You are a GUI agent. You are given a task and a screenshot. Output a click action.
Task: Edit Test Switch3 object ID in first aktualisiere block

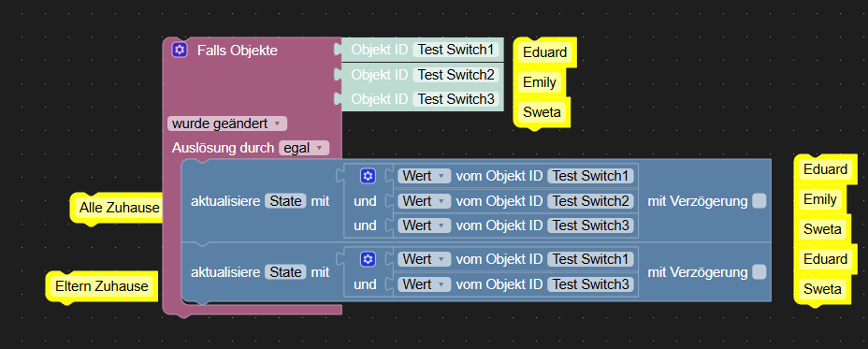coord(590,225)
